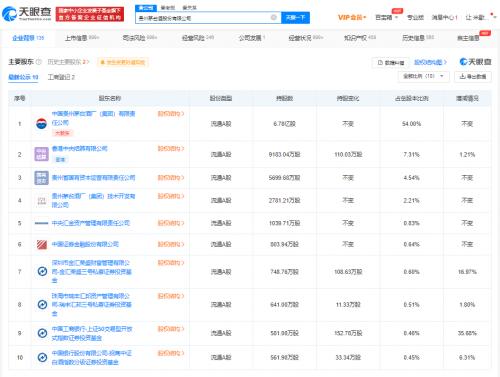The width and height of the screenshot is (500, 377).
Task: Open the 专业版 link in the header
Action: click(x=415, y=17)
